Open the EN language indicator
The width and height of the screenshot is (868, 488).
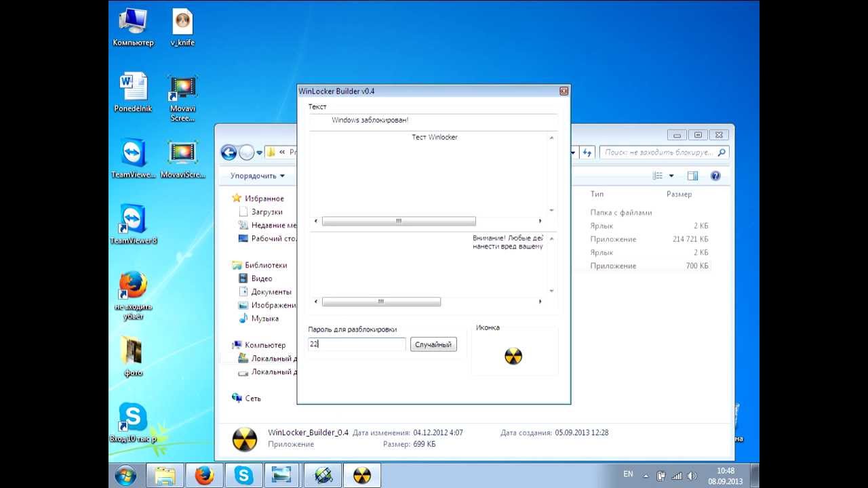point(628,474)
